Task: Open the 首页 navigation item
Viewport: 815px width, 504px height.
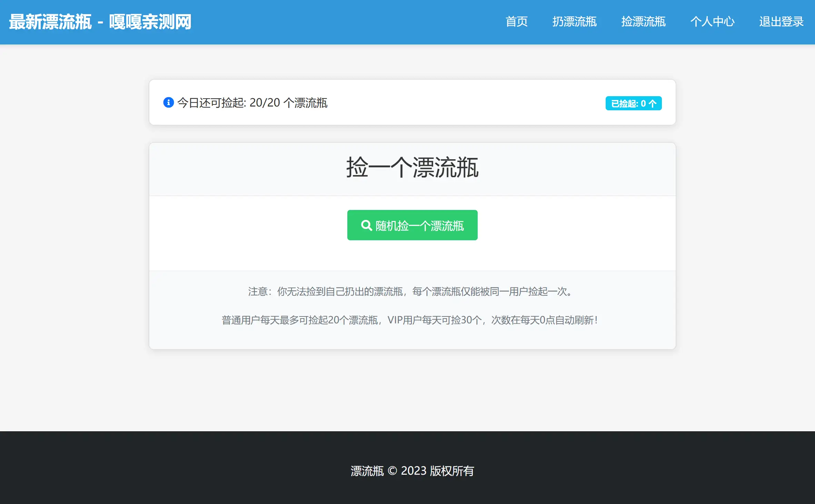Action: (516, 21)
